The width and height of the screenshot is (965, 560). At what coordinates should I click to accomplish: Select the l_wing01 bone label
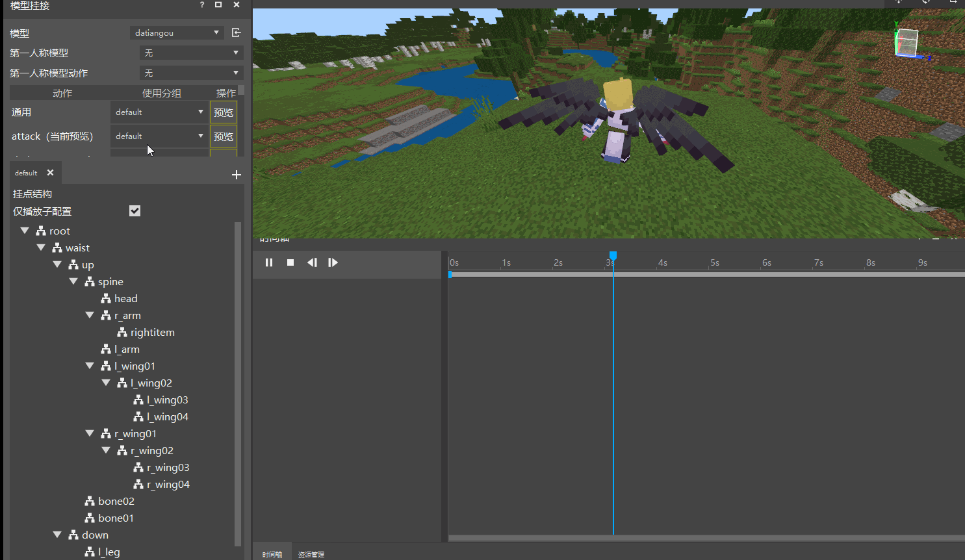[x=135, y=366]
